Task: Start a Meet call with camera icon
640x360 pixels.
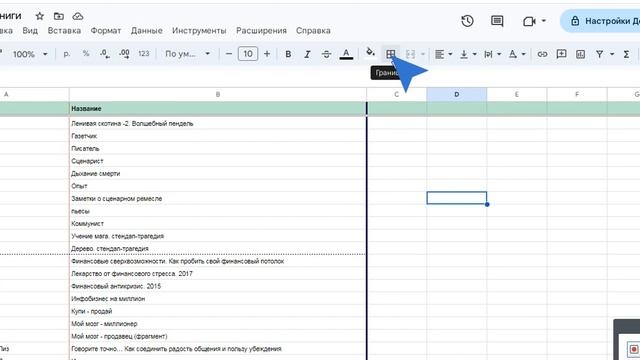Action: point(529,21)
